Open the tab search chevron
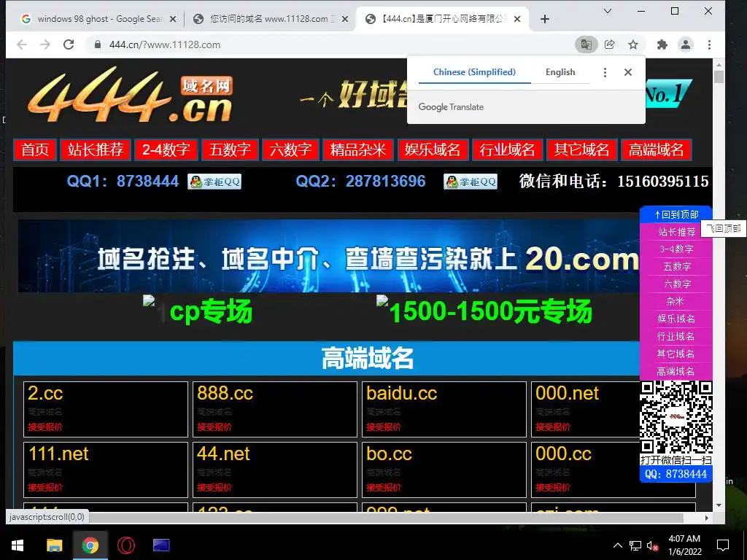The height and width of the screenshot is (560, 747). pyautogui.click(x=608, y=11)
